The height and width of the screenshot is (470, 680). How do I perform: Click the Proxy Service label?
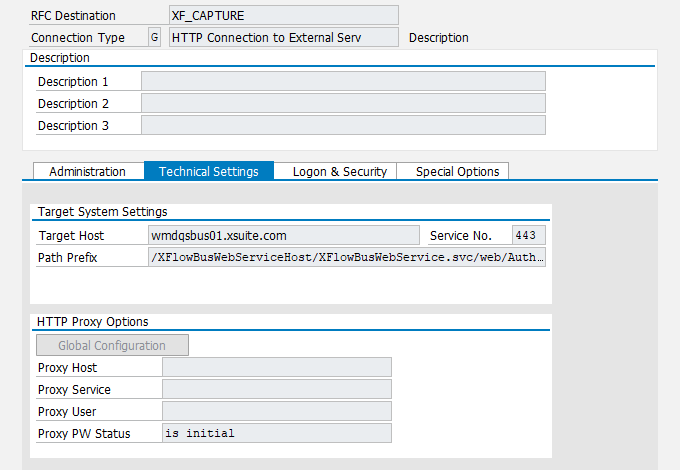click(x=74, y=389)
